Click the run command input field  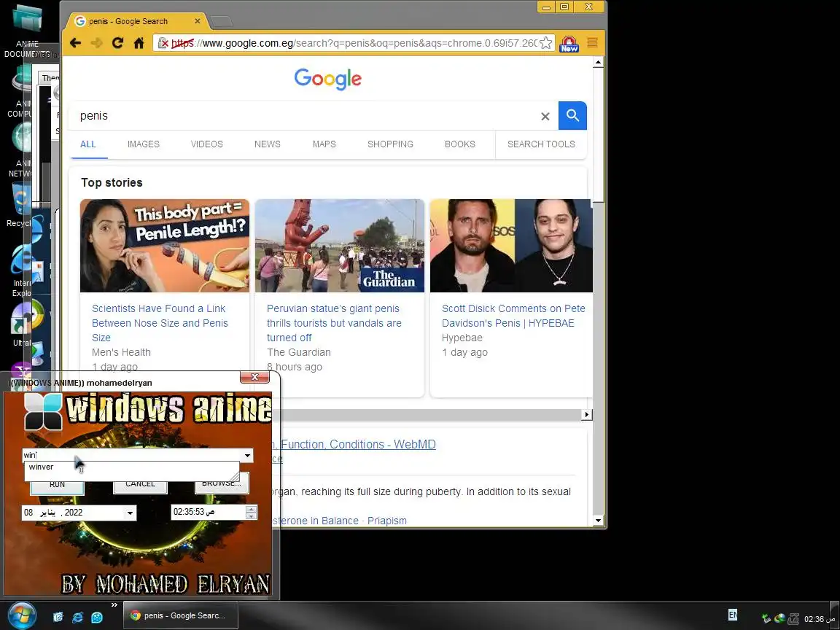[132, 455]
